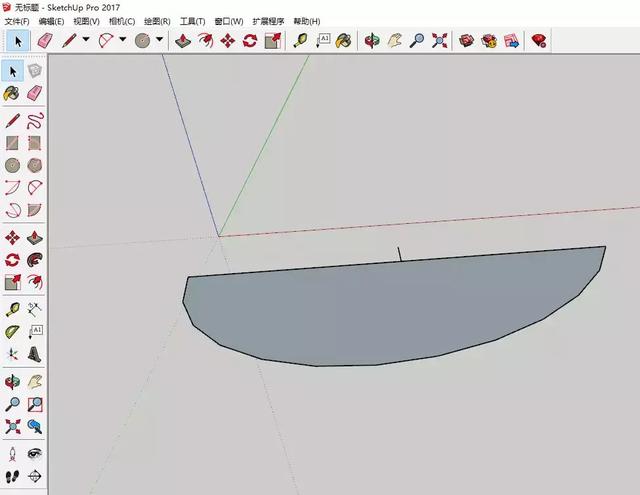Open the 扩展程序 menu

tap(268, 21)
